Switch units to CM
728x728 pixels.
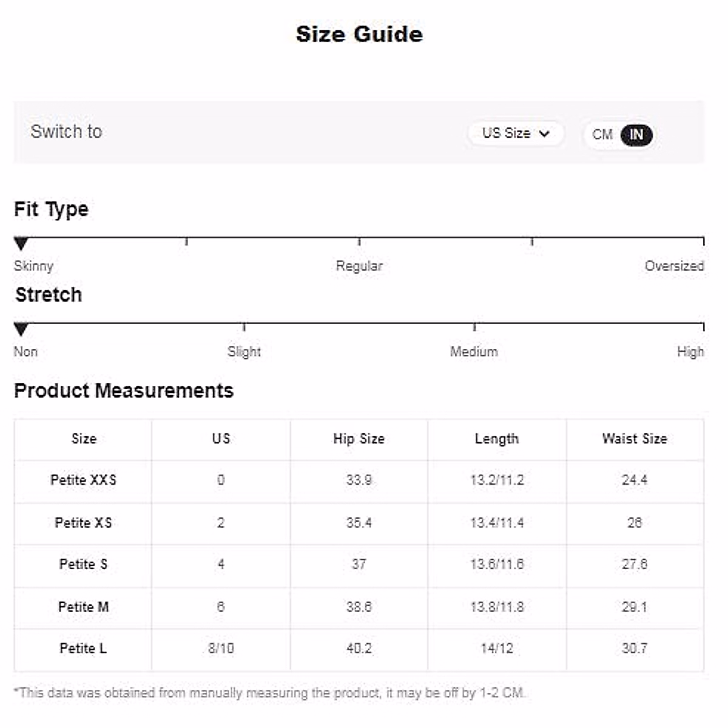[602, 135]
